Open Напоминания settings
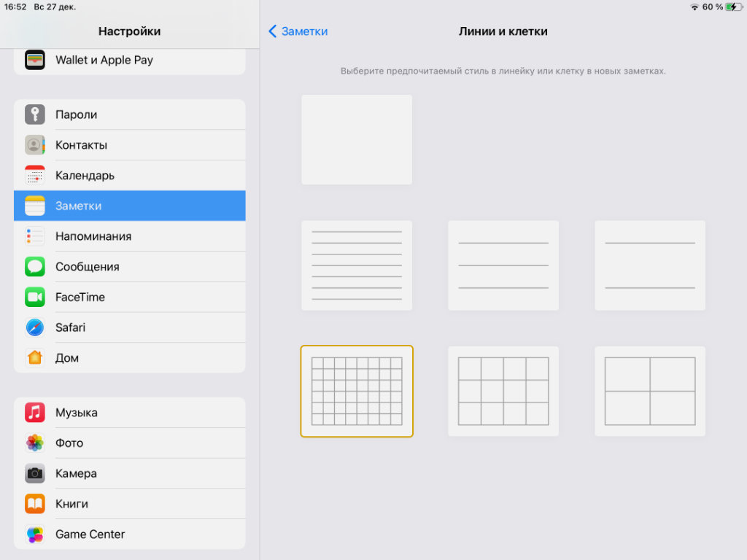Image resolution: width=747 pixels, height=560 pixels. [130, 236]
